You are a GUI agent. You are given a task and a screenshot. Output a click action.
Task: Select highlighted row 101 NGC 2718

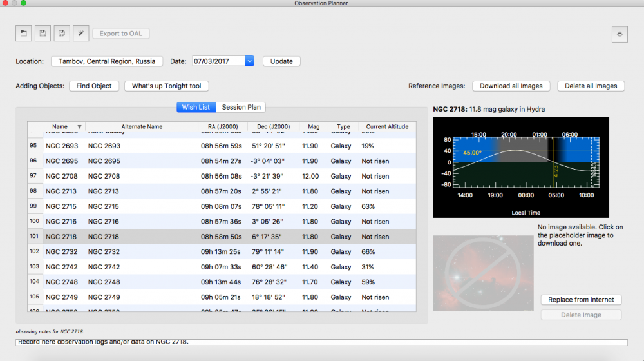(x=222, y=237)
